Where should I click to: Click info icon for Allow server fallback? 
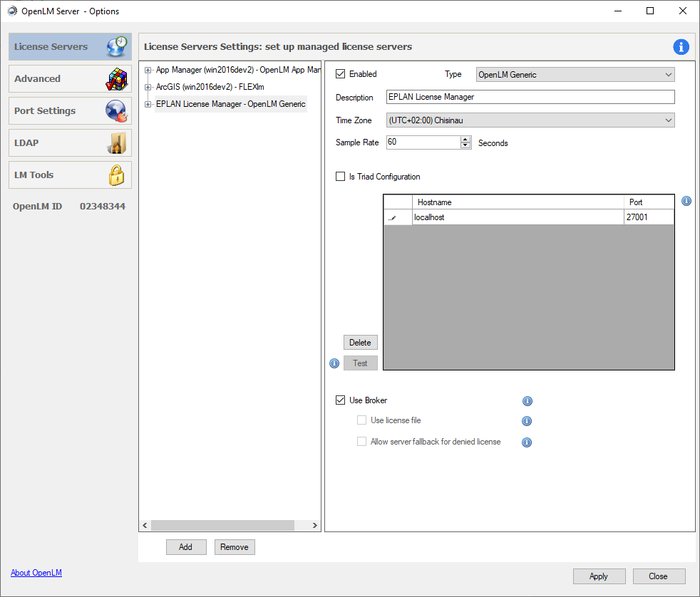[527, 442]
